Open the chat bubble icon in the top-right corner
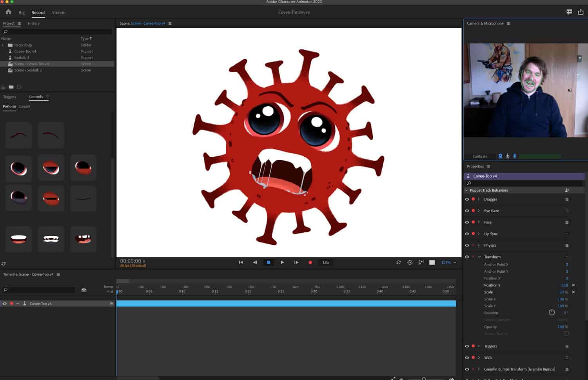Viewport: 588px width, 380px height. 569,12
